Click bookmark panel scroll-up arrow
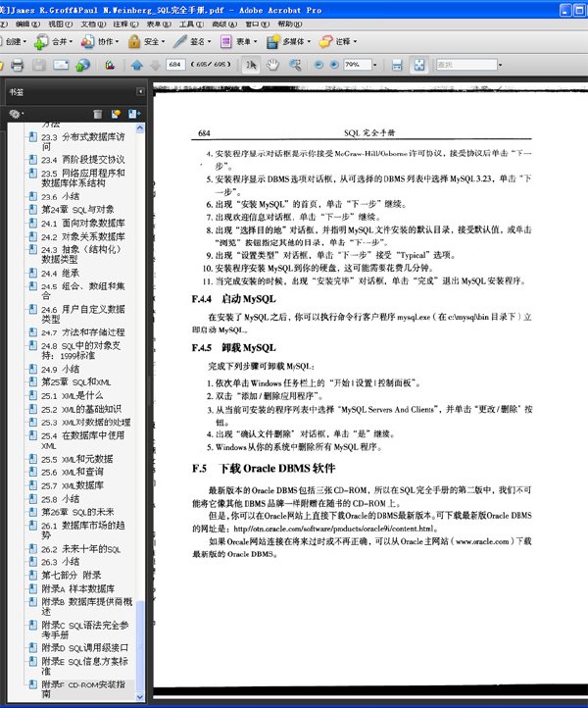This screenshot has height=708, width=588. (x=140, y=128)
